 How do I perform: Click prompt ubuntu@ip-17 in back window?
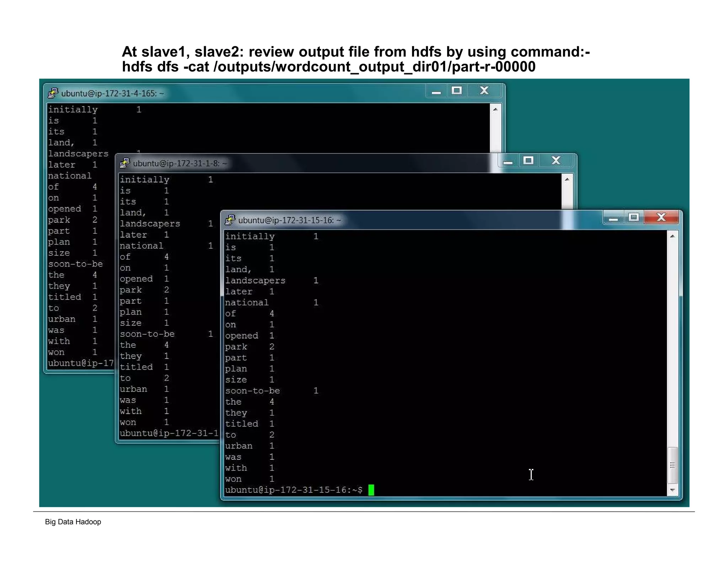click(x=81, y=363)
